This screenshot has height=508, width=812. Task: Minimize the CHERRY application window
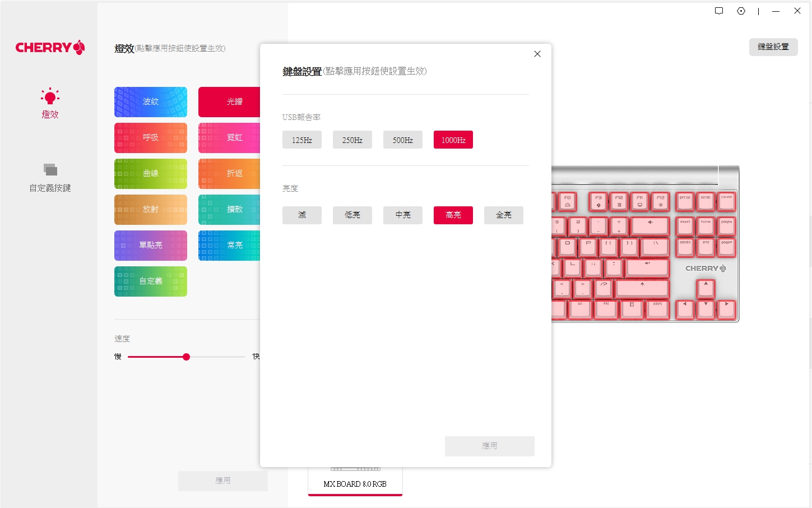pos(776,11)
